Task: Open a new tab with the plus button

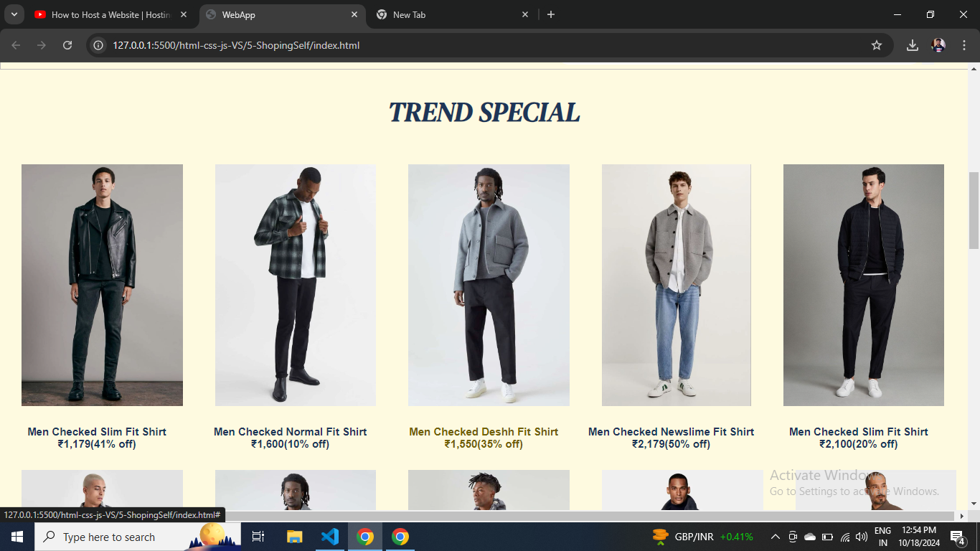Action: coord(551,14)
